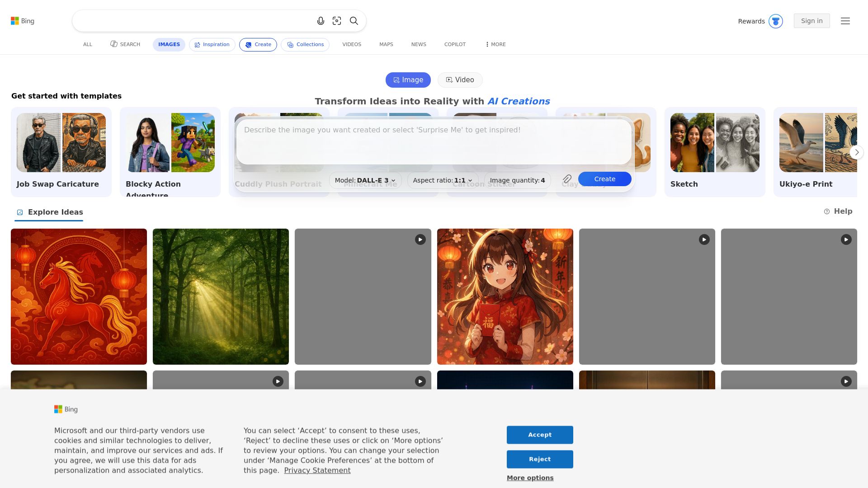Expand the MORE options menu
868x488 pixels.
click(x=495, y=44)
